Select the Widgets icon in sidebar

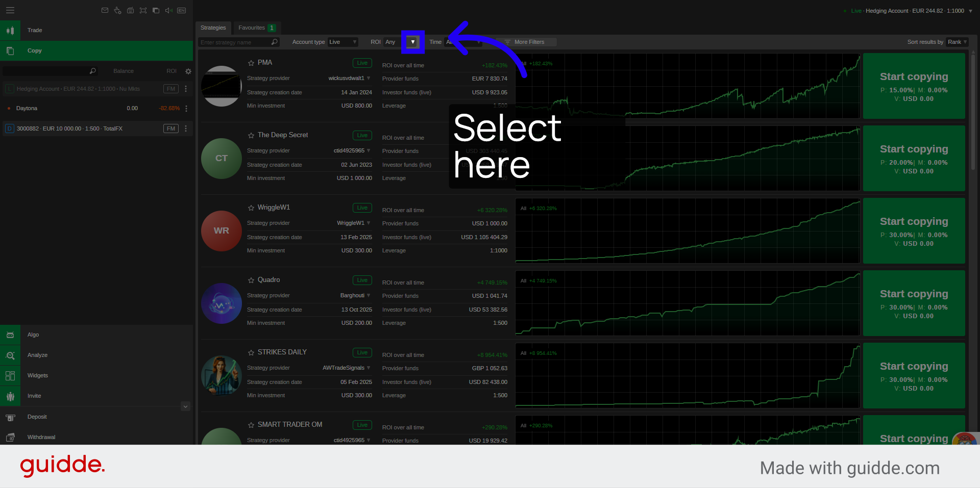[x=10, y=375]
